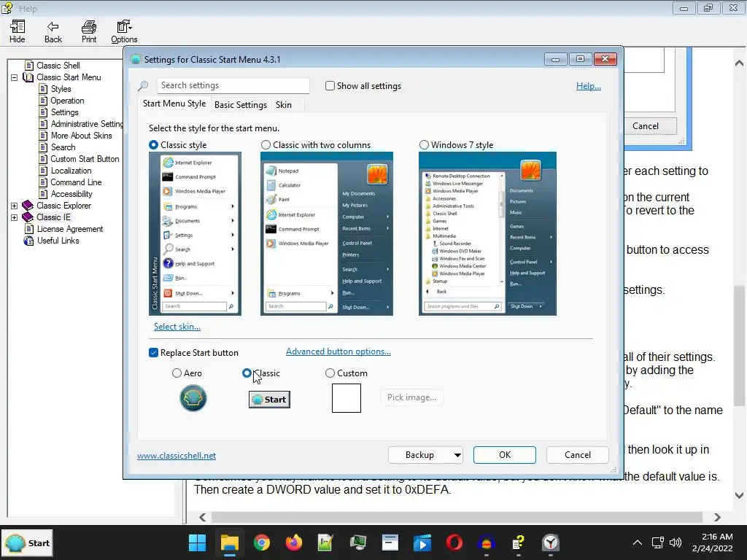Click the magnifier icon beside Search settings
The image size is (747, 560).
coord(143,86)
